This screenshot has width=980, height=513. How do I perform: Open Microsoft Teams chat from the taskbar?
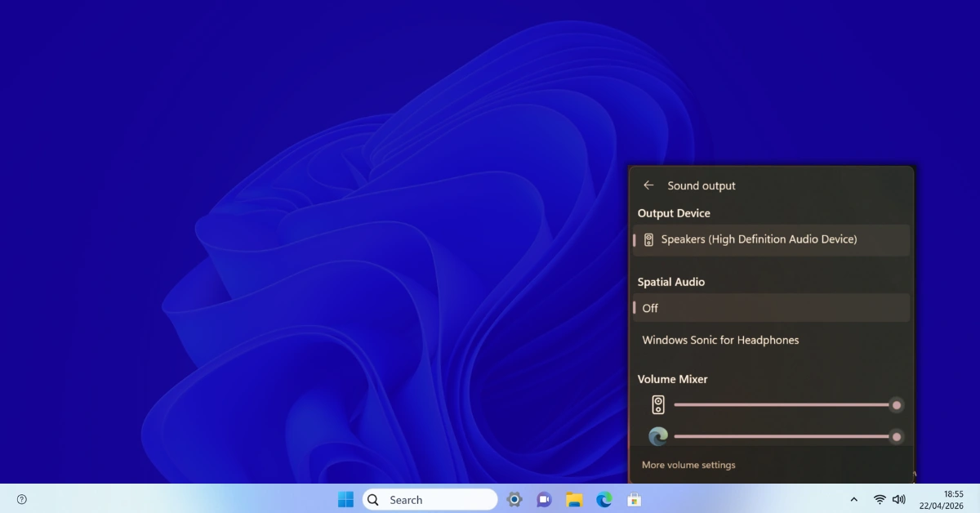tap(544, 499)
